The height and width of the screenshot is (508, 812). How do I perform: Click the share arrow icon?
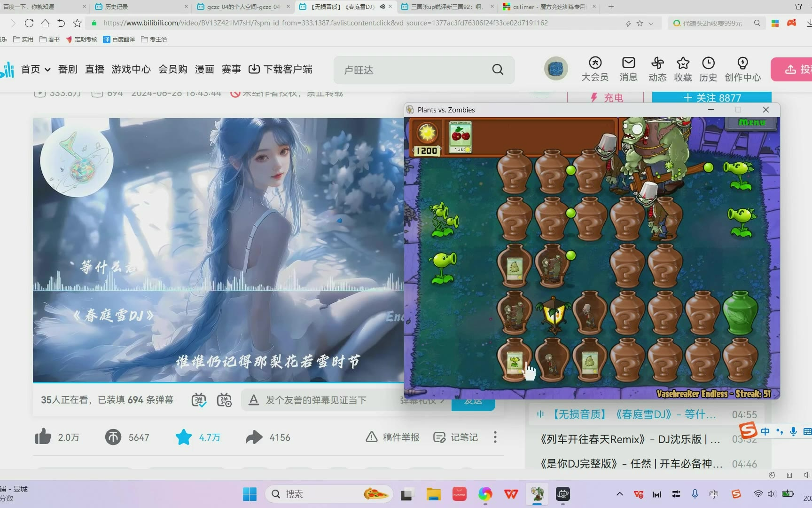(254, 437)
